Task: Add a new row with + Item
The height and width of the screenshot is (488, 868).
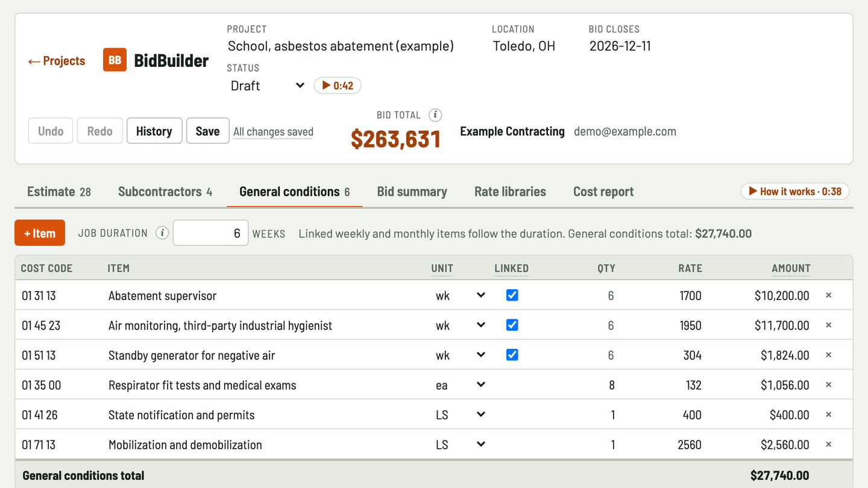Action: point(40,233)
